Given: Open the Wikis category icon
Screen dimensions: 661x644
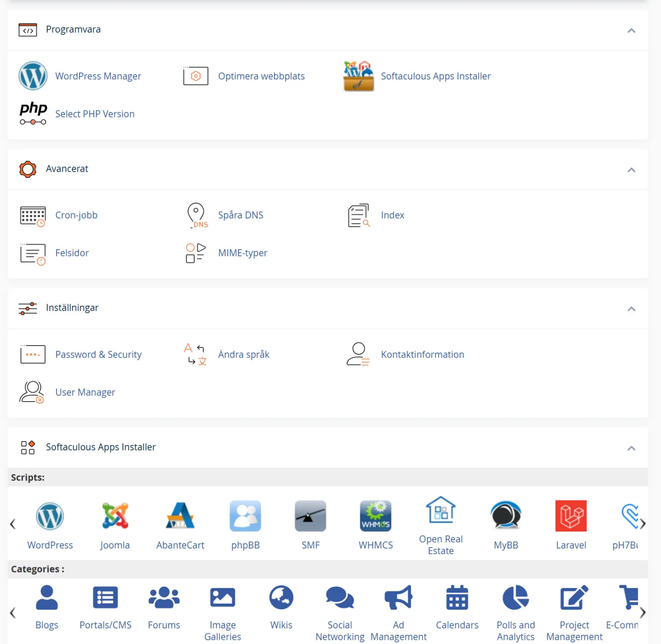Looking at the screenshot, I should [x=281, y=597].
